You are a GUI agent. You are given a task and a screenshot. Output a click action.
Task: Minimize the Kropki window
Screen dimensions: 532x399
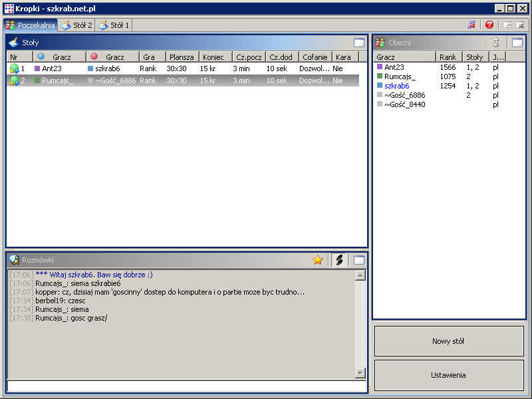(x=499, y=9)
